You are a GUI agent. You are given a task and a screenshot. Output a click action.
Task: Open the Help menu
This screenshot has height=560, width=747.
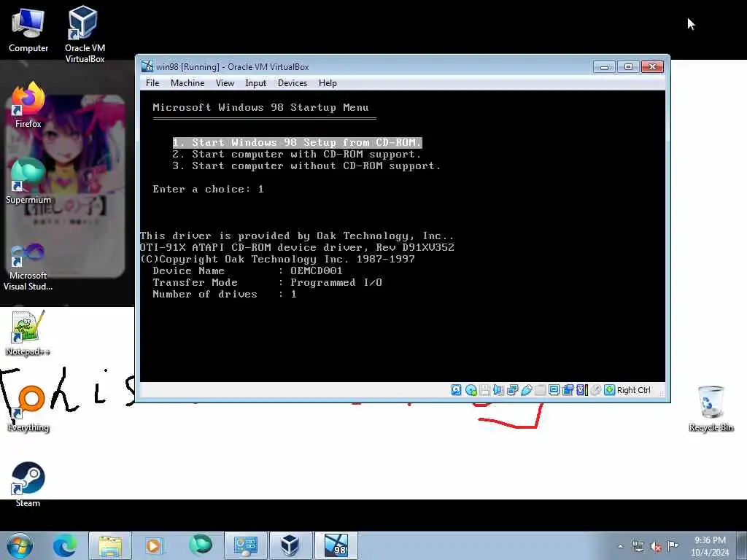tap(328, 83)
